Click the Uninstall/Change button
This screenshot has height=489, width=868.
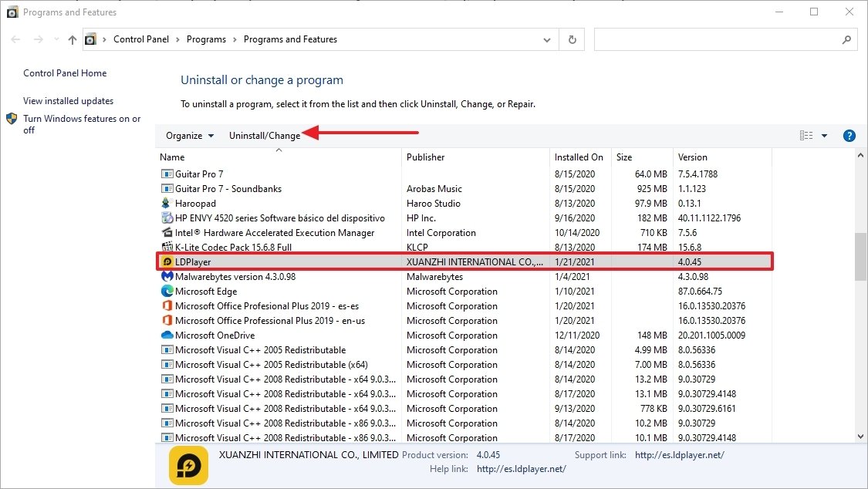[265, 136]
